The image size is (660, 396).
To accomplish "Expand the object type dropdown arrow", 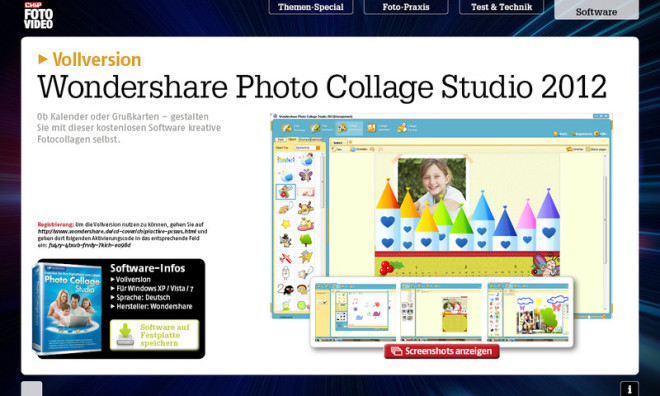I will (318, 148).
